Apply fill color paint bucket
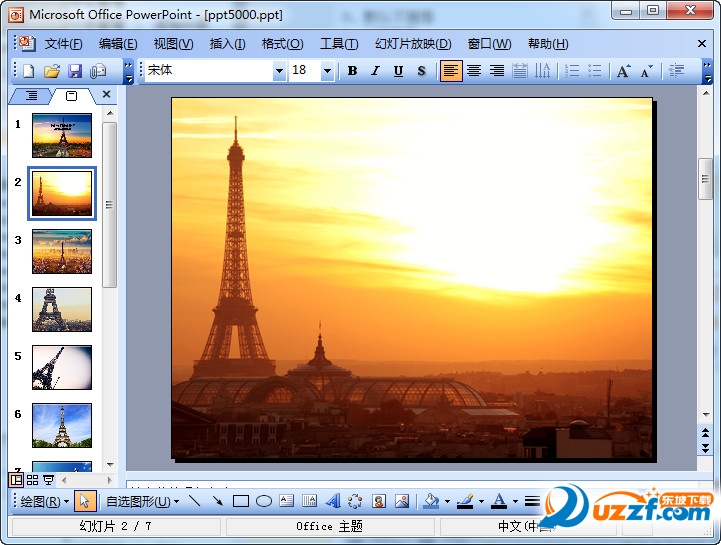 point(431,501)
